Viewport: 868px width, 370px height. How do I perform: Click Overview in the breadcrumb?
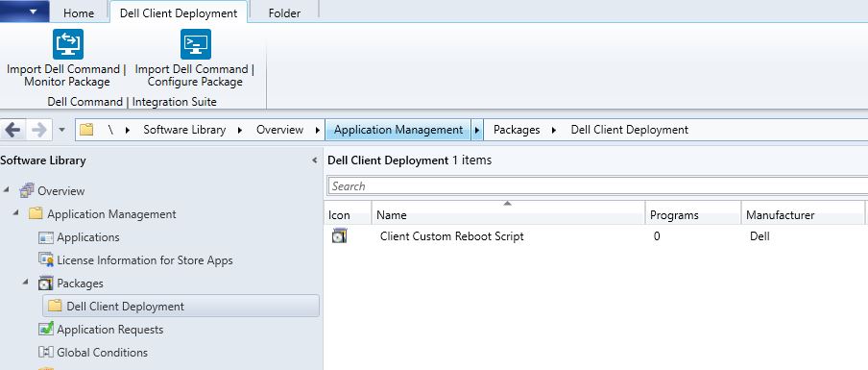tap(279, 130)
